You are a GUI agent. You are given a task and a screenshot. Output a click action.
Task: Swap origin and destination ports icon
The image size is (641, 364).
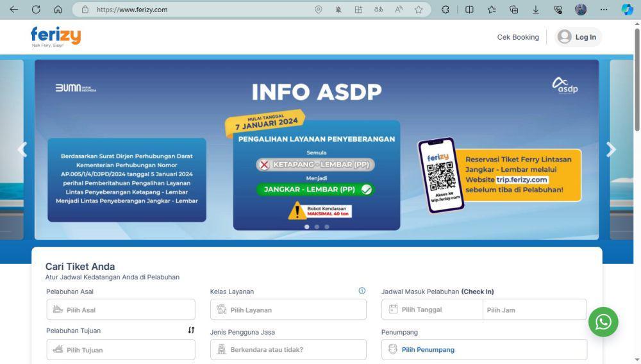[x=191, y=330]
